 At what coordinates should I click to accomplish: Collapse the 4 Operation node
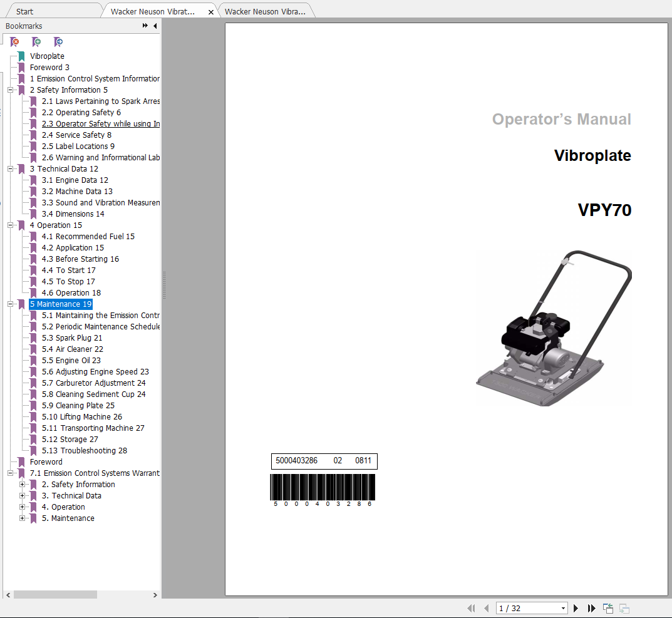(10, 225)
